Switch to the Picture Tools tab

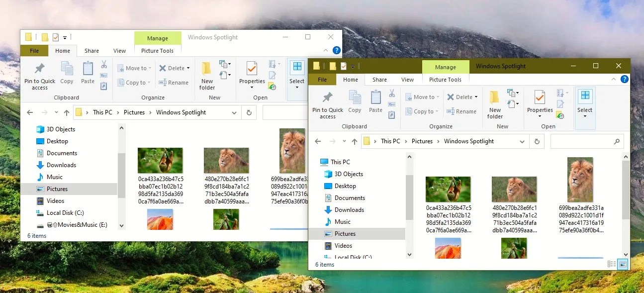[x=446, y=79]
